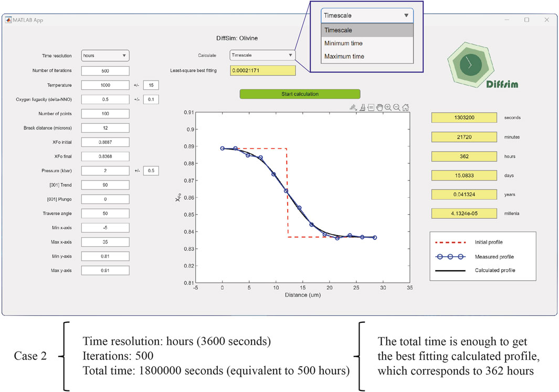Click the Traverse angle label

tap(57, 214)
